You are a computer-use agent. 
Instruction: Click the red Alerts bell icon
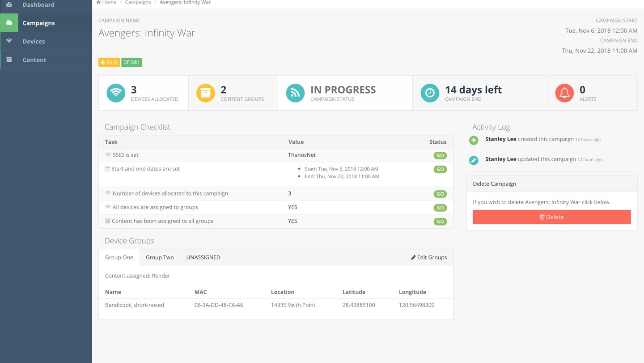coord(564,93)
